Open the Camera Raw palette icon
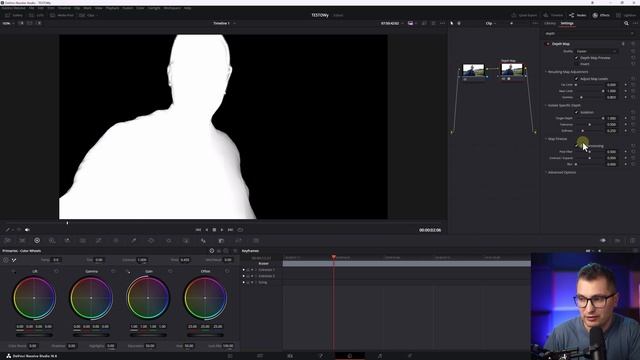The height and width of the screenshot is (360, 640). tap(8, 240)
